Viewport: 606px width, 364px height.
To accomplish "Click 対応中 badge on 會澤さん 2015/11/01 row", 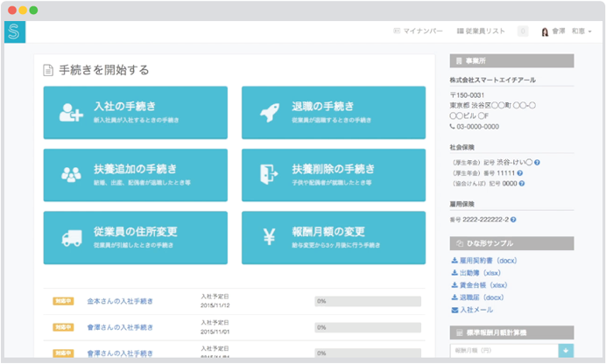I will point(63,327).
